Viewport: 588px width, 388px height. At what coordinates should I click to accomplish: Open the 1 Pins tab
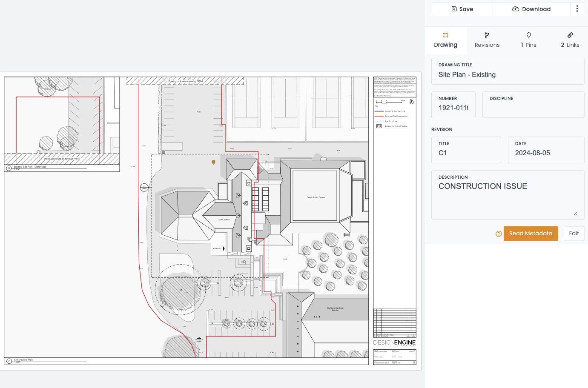[x=528, y=40]
